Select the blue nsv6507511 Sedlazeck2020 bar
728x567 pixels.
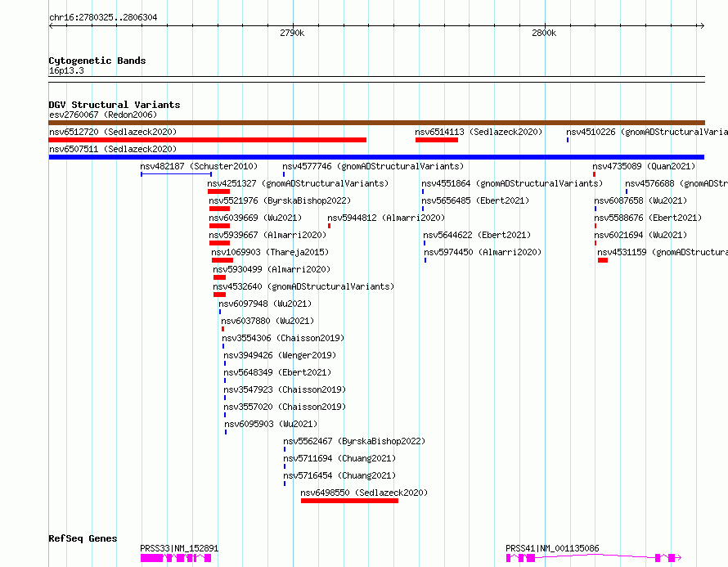(376, 157)
